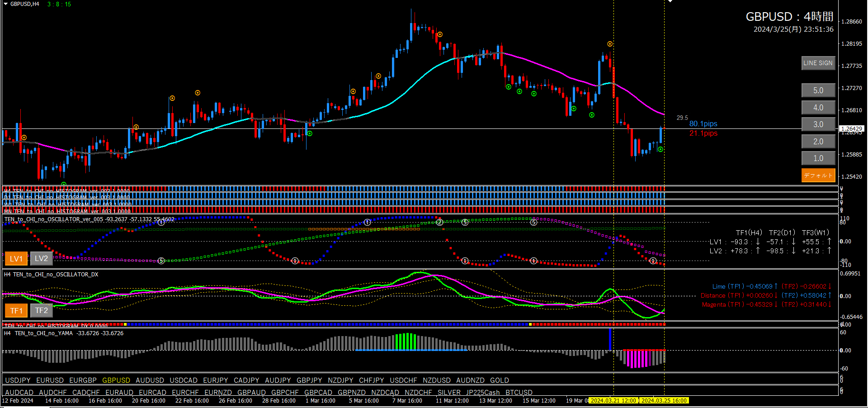The width and height of the screenshot is (868, 408).
Task: Open the GBPJPY symbol
Action: pos(309,380)
